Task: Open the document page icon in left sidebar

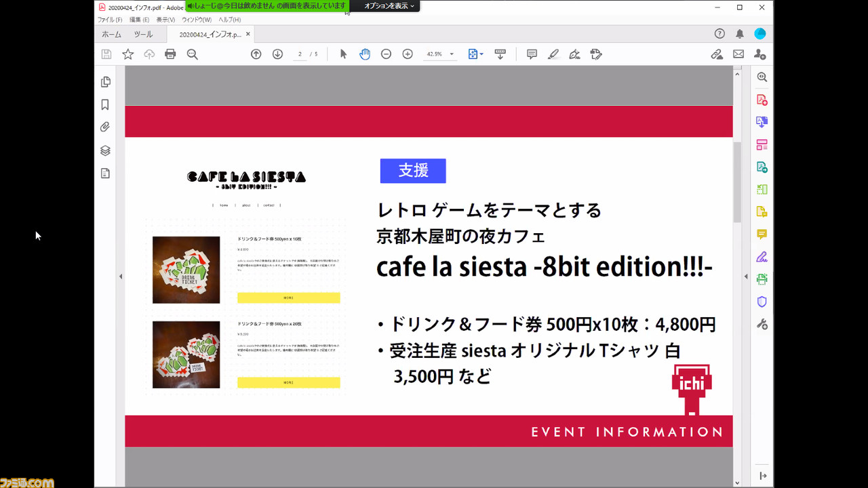Action: (105, 174)
